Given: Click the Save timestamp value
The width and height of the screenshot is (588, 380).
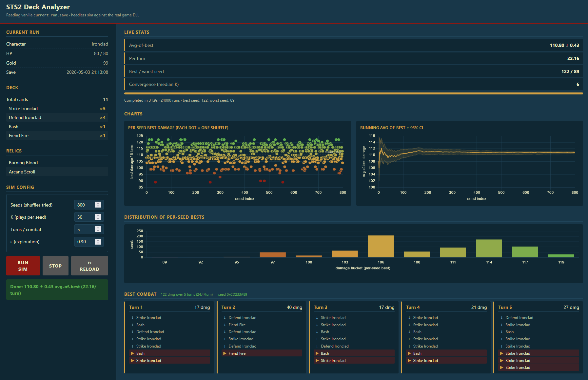Looking at the screenshot, I should point(87,72).
